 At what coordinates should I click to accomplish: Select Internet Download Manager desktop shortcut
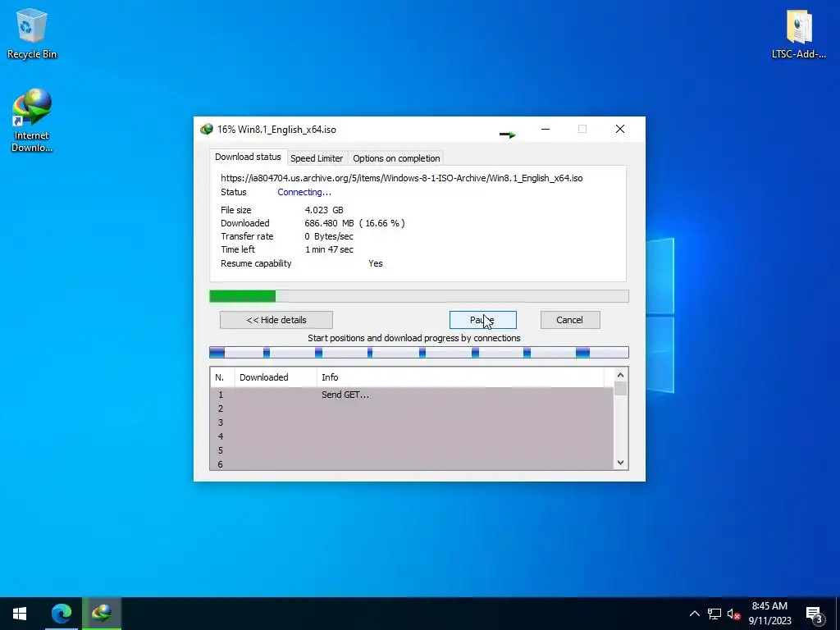(x=32, y=121)
